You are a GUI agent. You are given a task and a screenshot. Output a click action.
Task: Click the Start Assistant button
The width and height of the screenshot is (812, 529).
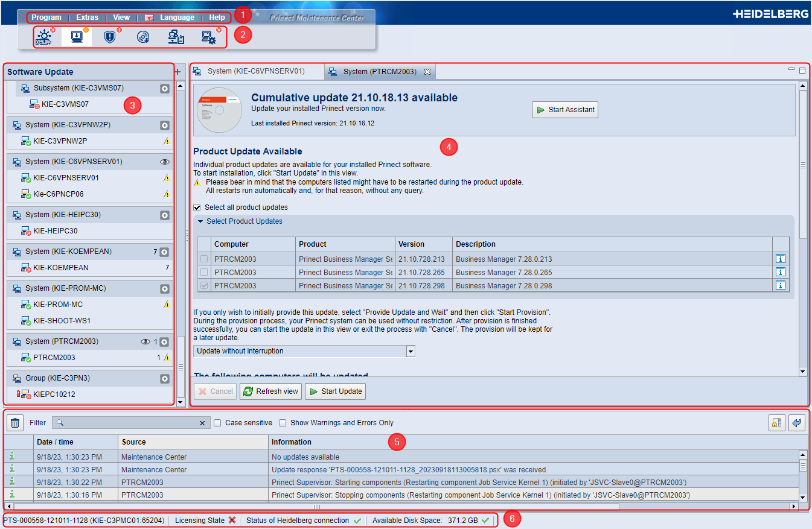click(x=564, y=110)
